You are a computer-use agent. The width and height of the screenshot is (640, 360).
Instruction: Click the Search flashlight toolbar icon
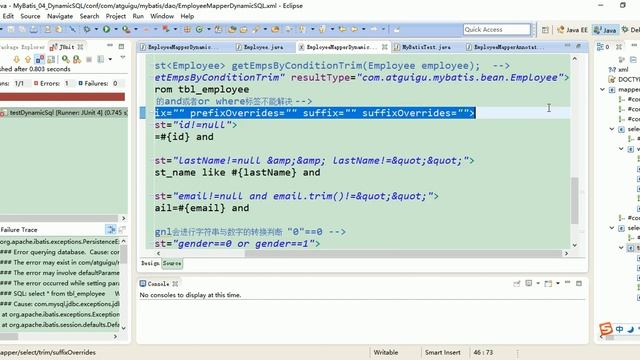pos(256,29)
